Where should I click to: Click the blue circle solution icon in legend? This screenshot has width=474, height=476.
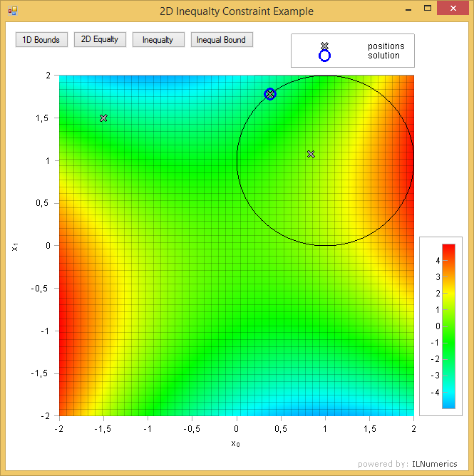pyautogui.click(x=324, y=56)
